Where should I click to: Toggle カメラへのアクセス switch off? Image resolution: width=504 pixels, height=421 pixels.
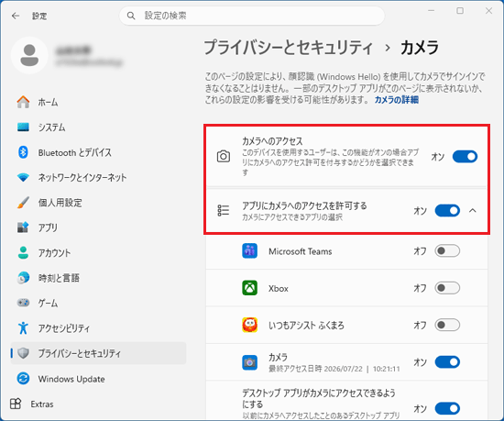point(465,157)
